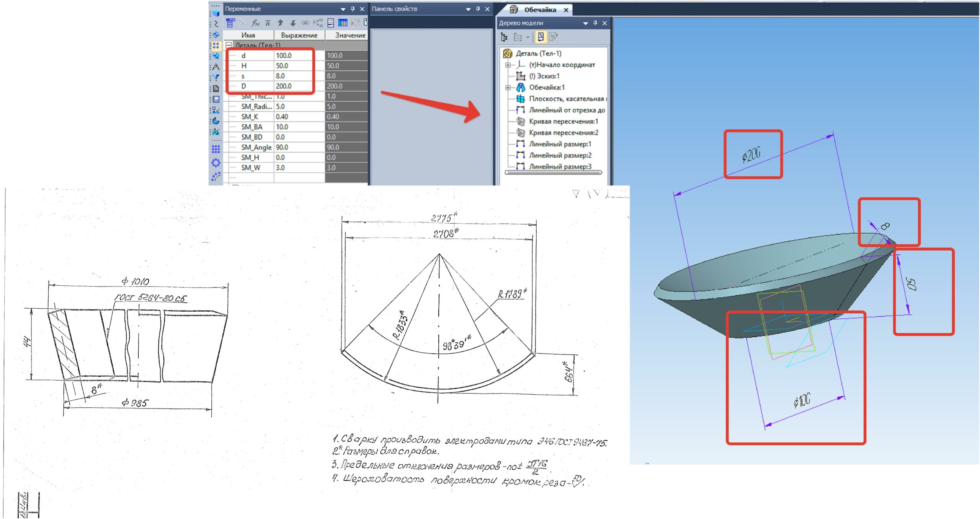The height and width of the screenshot is (519, 980).
Task: Pin the Переменные panel with the pushpin
Action: [x=353, y=9]
